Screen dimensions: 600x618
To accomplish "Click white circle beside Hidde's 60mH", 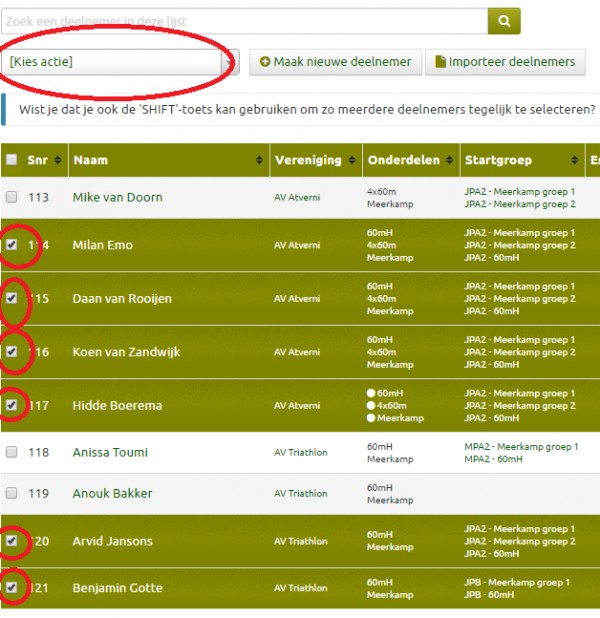I will pos(372,393).
